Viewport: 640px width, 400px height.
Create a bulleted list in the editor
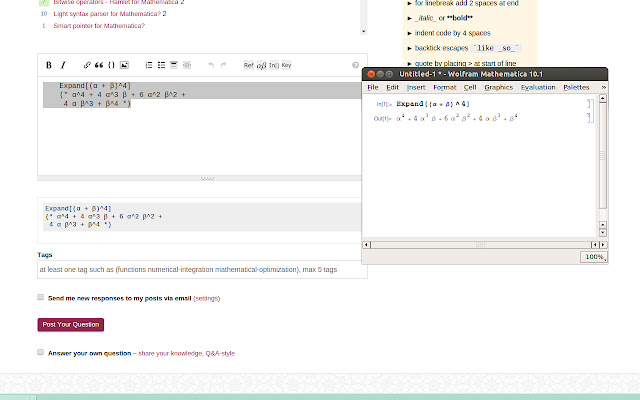[x=162, y=65]
